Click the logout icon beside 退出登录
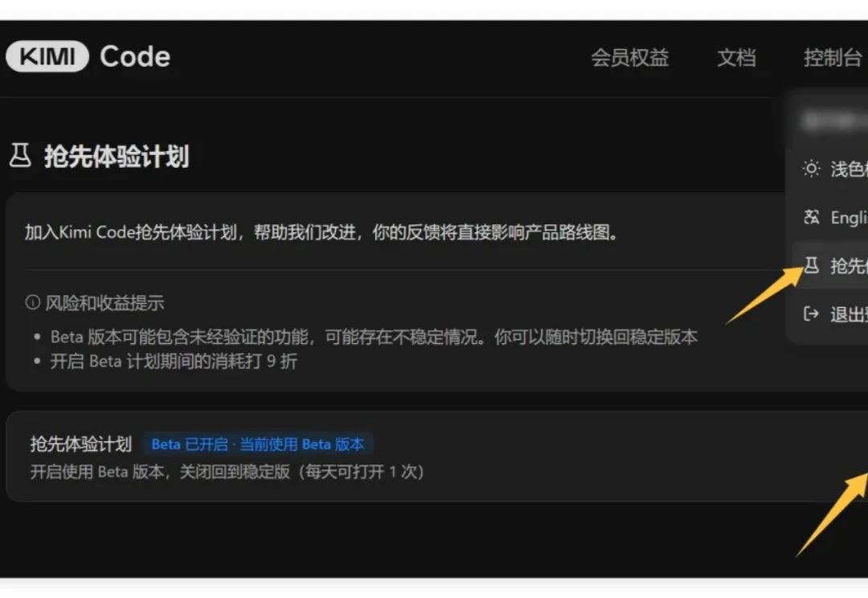This screenshot has height=598, width=868. [809, 314]
